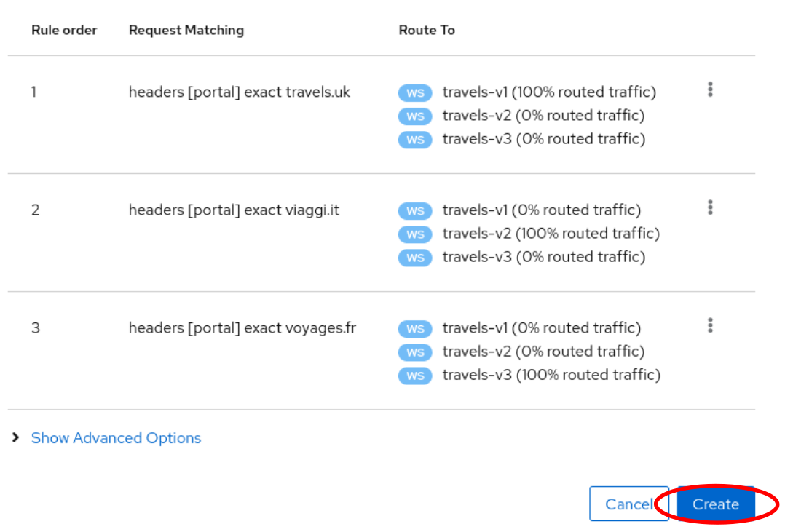This screenshot has height=532, width=785.
Task: Select the 'headers [portal] exact viaggi.it' rule text
Action: point(234,210)
